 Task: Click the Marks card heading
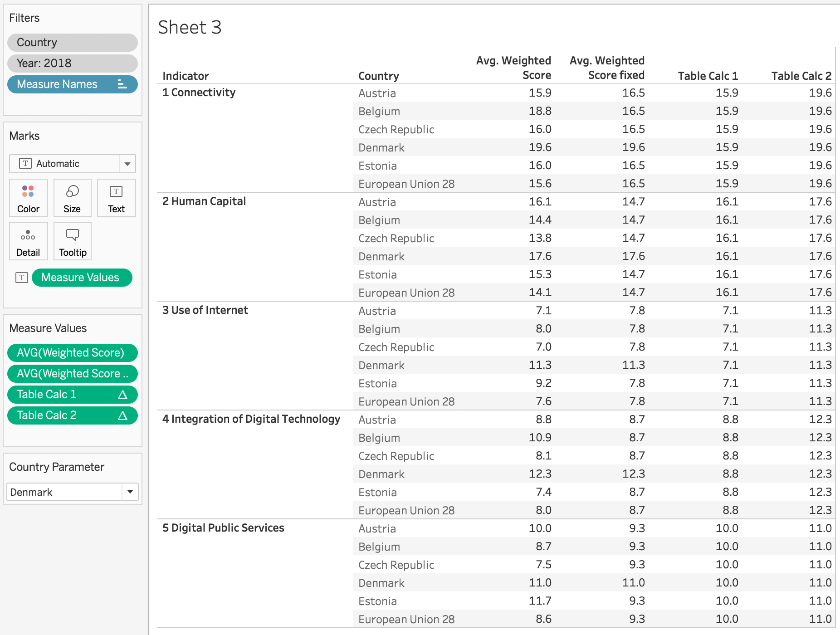pyautogui.click(x=24, y=136)
